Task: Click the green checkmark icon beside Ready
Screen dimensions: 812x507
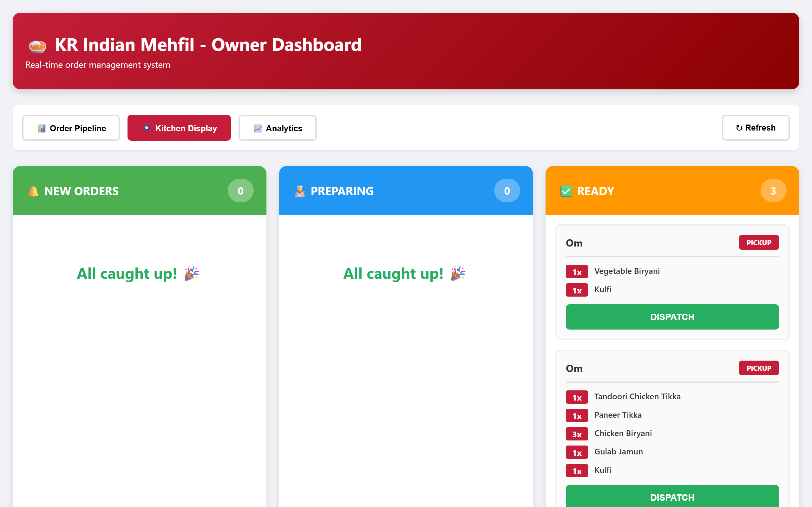Action: [566, 191]
